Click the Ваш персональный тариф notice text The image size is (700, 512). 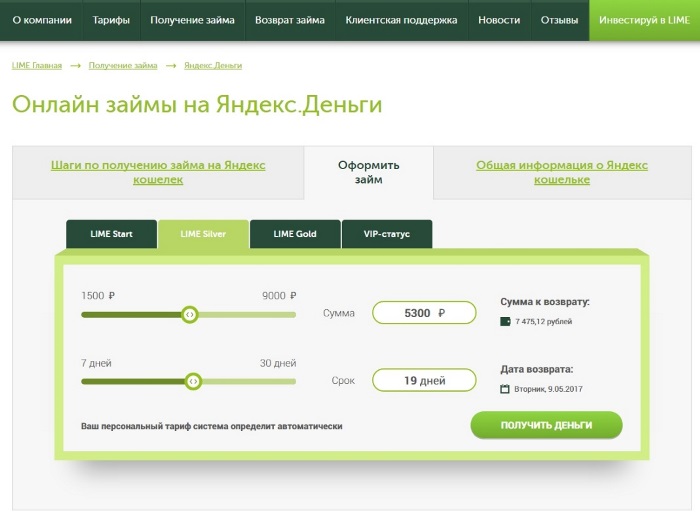click(212, 426)
